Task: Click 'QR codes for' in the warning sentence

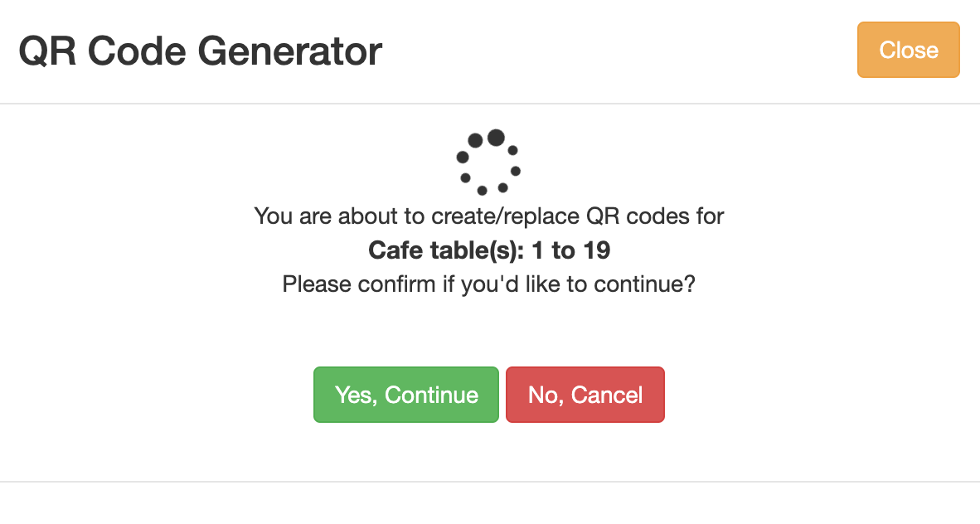Action: pyautogui.click(x=655, y=216)
